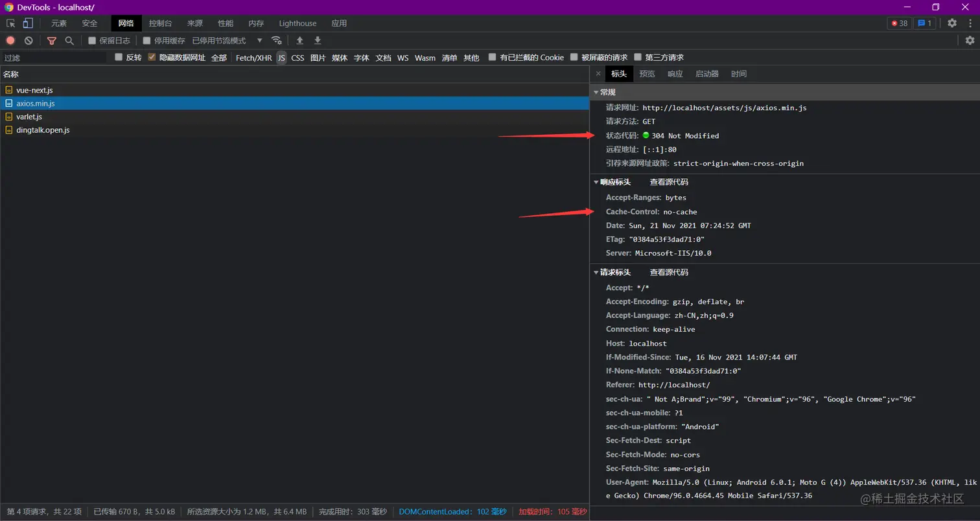Show the 响应 details tab
The image size is (980, 521).
click(x=675, y=74)
